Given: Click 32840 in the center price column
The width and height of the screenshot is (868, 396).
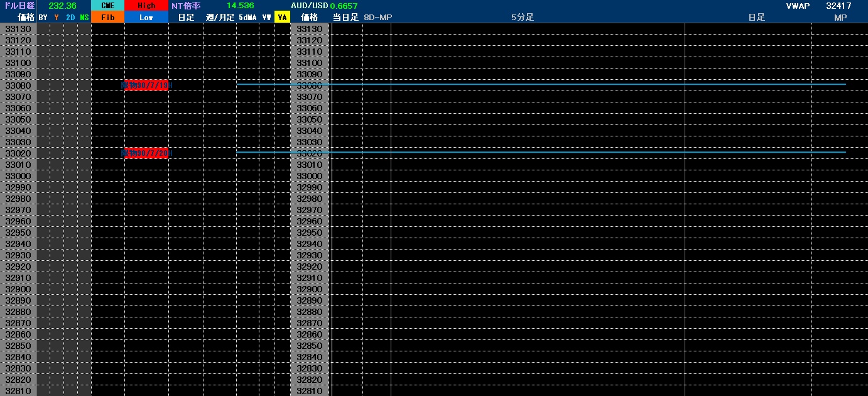Looking at the screenshot, I should click(309, 358).
